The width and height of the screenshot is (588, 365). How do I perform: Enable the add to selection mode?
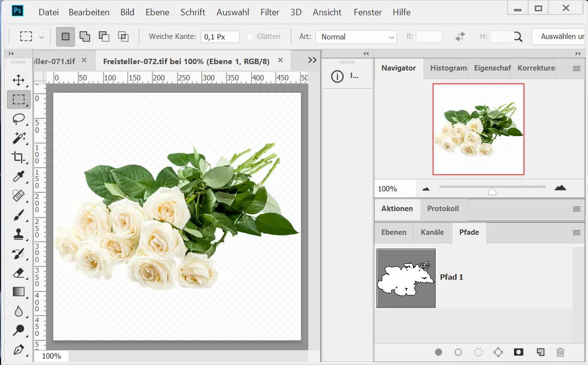(x=85, y=36)
